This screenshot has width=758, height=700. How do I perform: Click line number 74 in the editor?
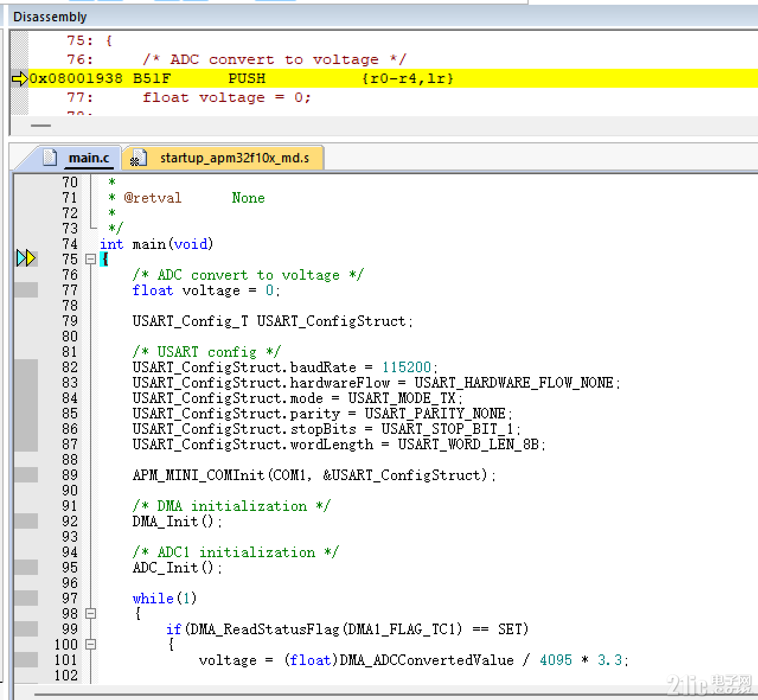click(70, 244)
